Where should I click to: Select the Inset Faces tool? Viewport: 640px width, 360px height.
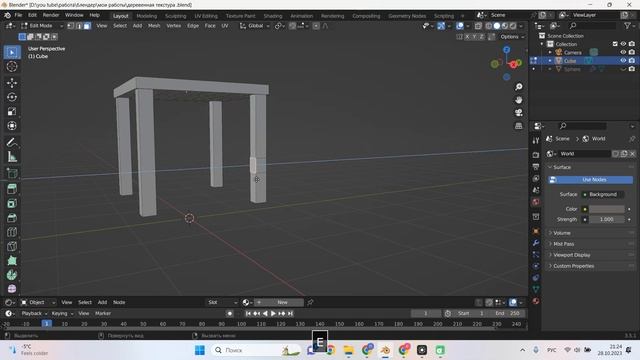(12, 203)
